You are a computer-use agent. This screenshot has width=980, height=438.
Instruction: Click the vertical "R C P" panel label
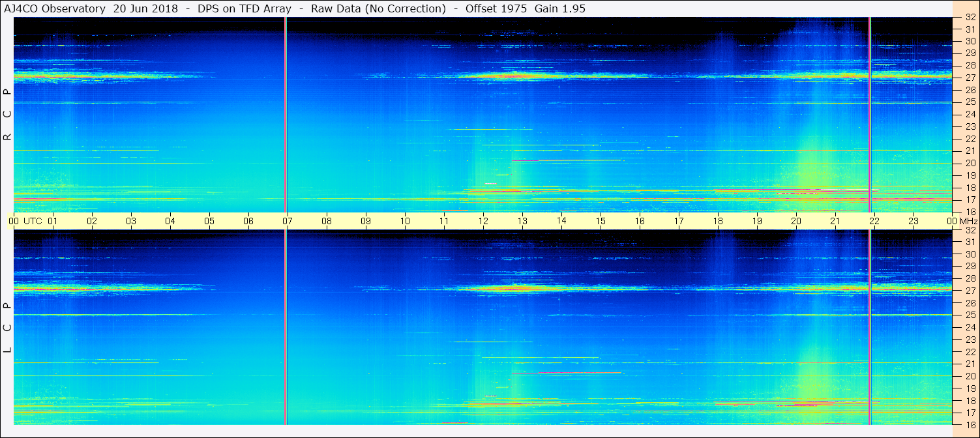7,115
